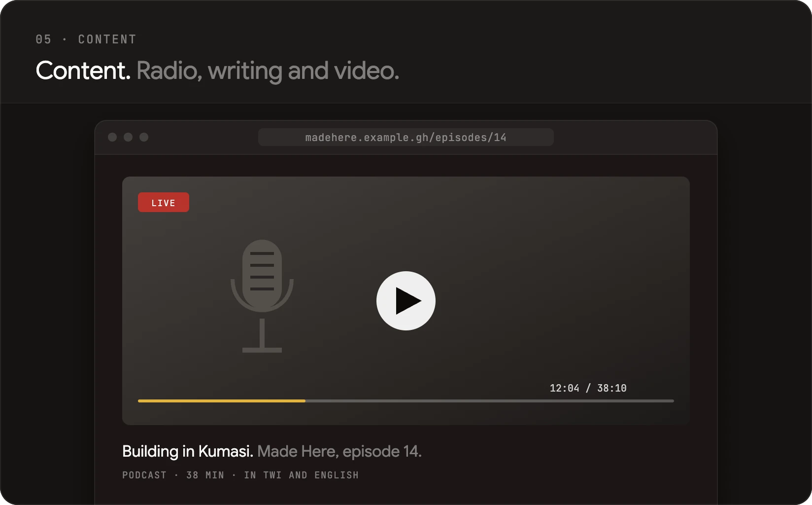
Task: Click the madehere.example.gh/episodes/14 address bar
Action: 406,137
